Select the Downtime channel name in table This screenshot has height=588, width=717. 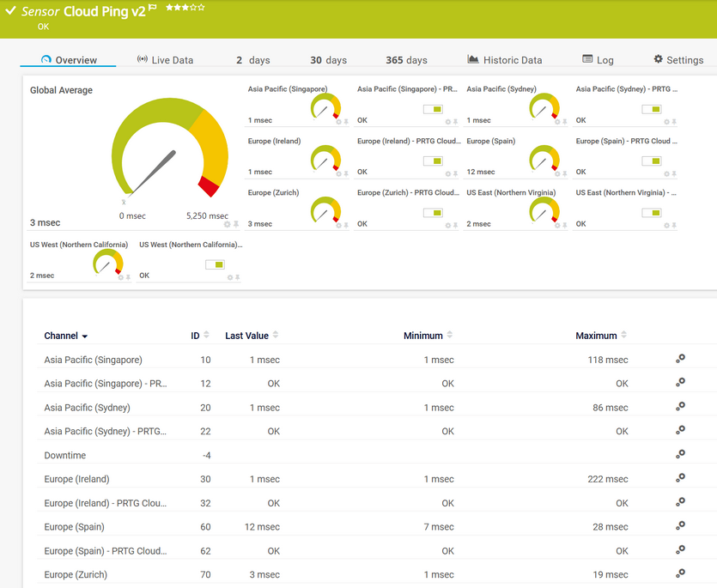tap(65, 456)
